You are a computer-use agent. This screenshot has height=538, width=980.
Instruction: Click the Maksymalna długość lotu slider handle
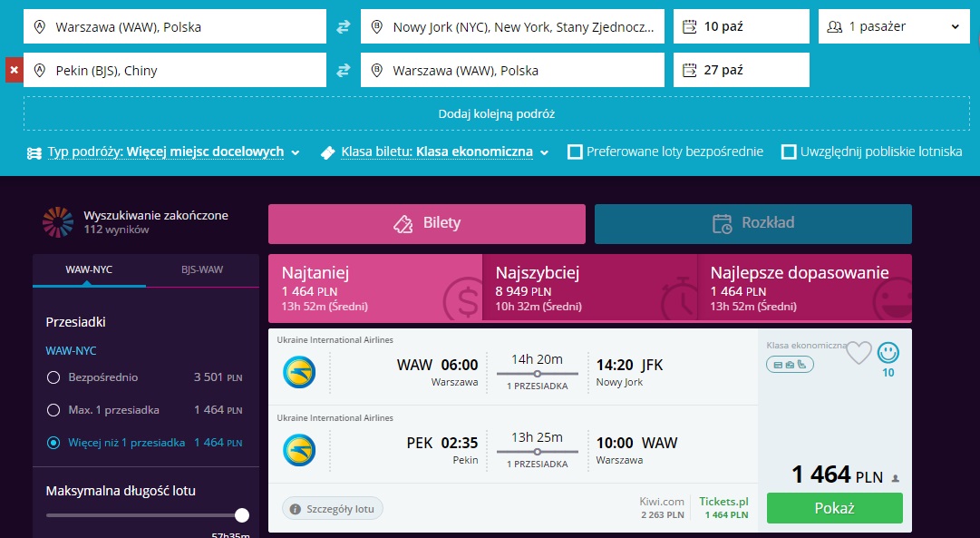tap(242, 515)
